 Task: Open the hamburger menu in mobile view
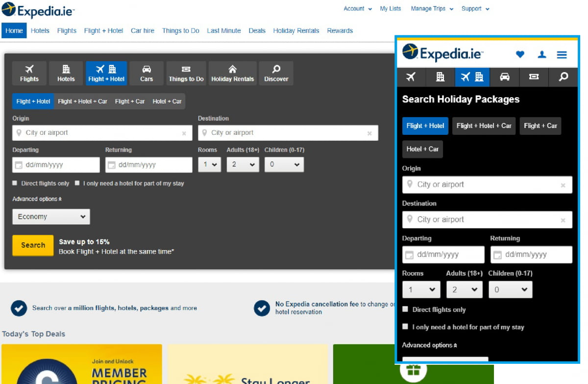coord(562,54)
